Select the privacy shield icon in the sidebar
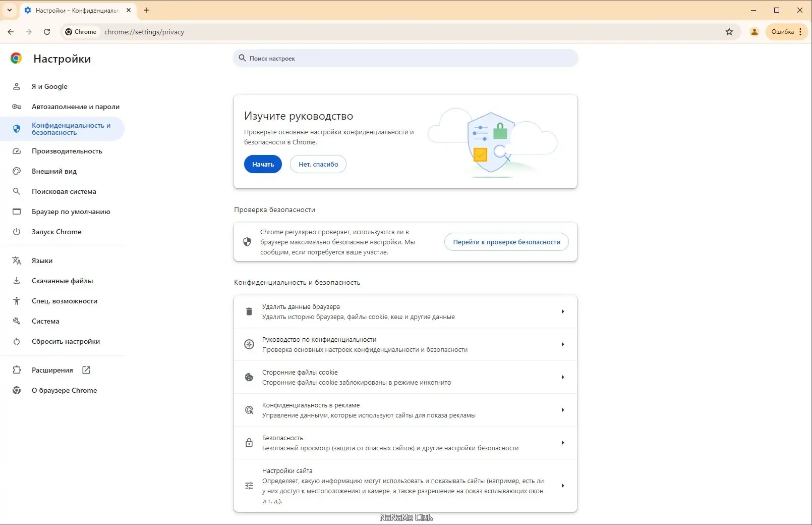This screenshot has height=525, width=812. point(17,129)
